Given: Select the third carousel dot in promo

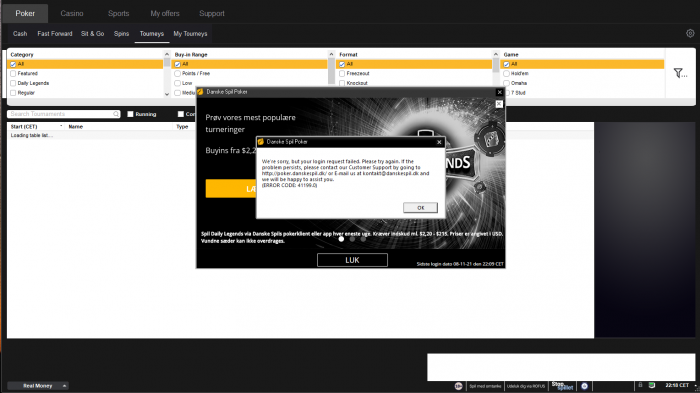Looking at the screenshot, I should pos(363,239).
